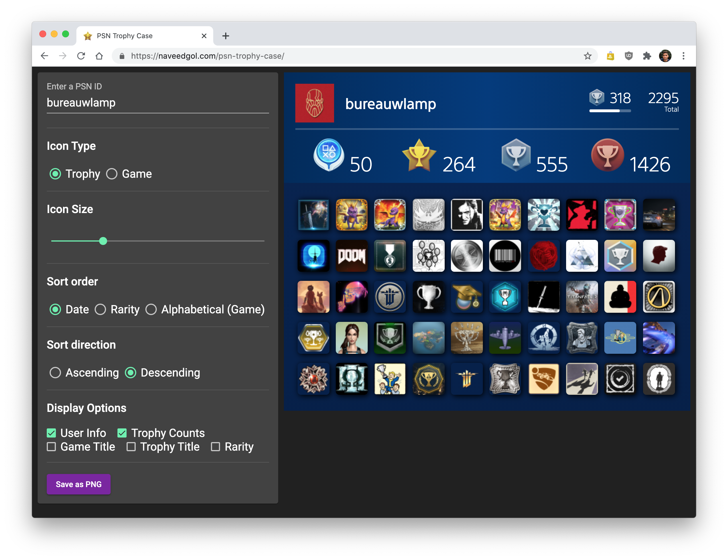Uncheck the Trophy Counts checkbox
Viewport: 728px width, 560px height.
(122, 433)
